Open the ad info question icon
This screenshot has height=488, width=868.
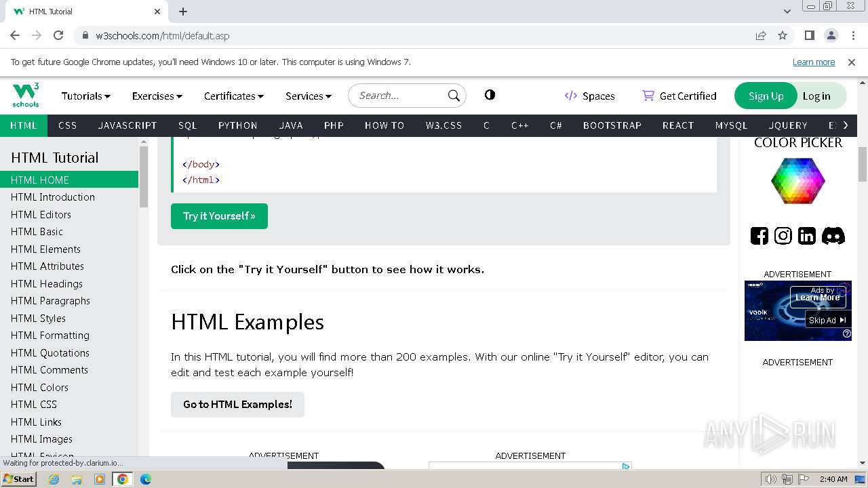point(846,333)
